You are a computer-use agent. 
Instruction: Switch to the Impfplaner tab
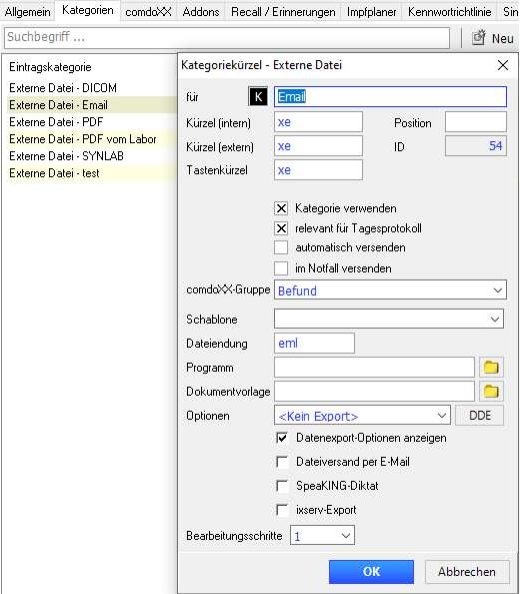[371, 12]
